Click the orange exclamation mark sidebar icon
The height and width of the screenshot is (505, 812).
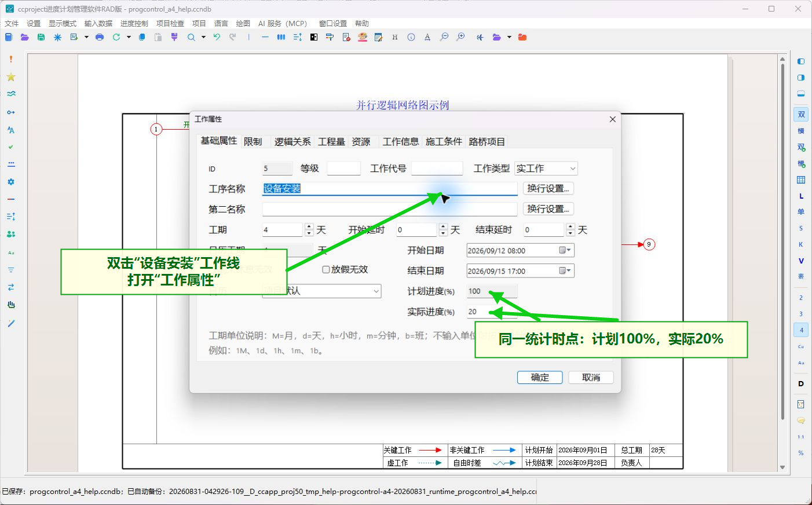(11, 59)
